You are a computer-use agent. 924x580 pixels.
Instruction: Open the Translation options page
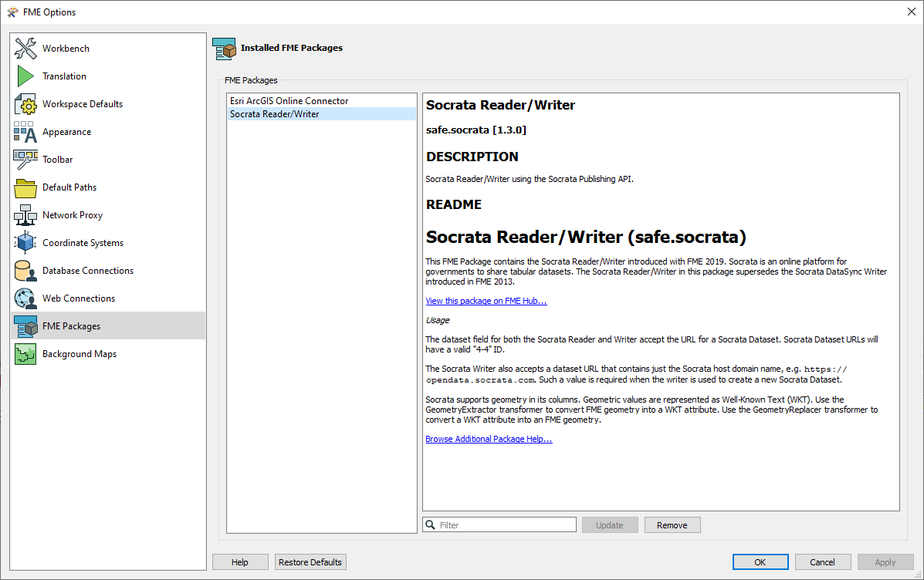point(64,76)
